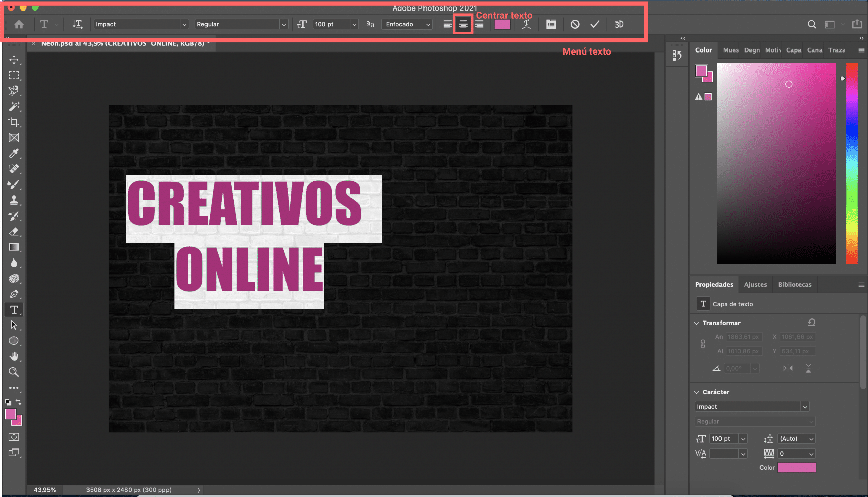Select the History Brush tool
Screen dimensions: 868x497
pos(14,216)
